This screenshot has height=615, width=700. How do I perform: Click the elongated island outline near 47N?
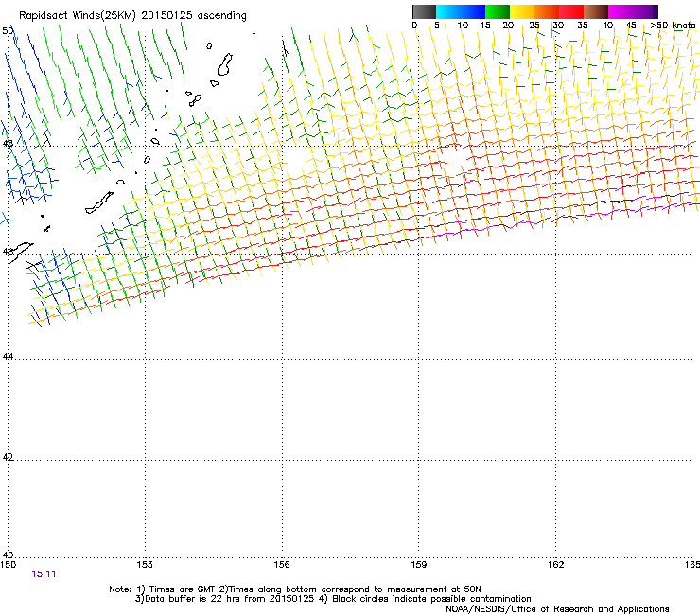[99, 202]
